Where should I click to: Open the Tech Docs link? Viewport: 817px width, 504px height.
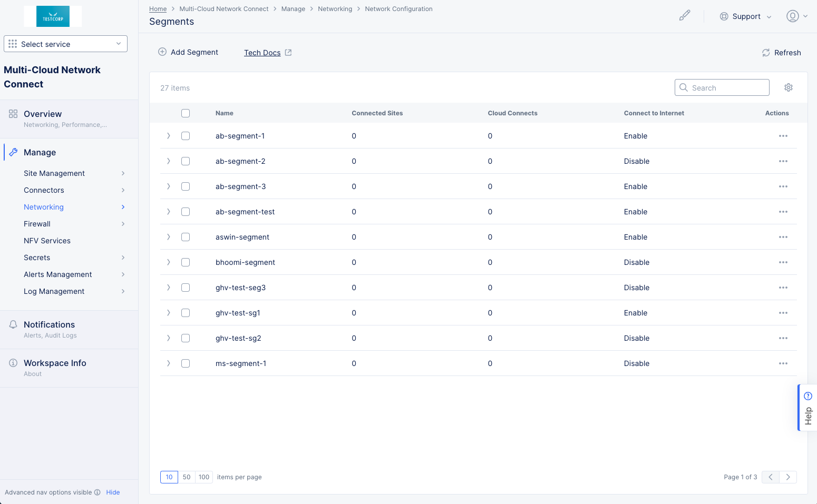click(x=262, y=53)
